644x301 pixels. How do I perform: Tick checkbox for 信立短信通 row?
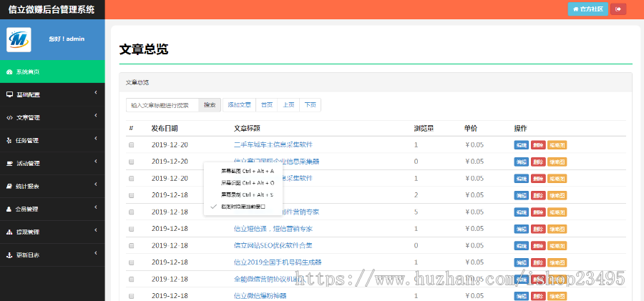(x=132, y=229)
